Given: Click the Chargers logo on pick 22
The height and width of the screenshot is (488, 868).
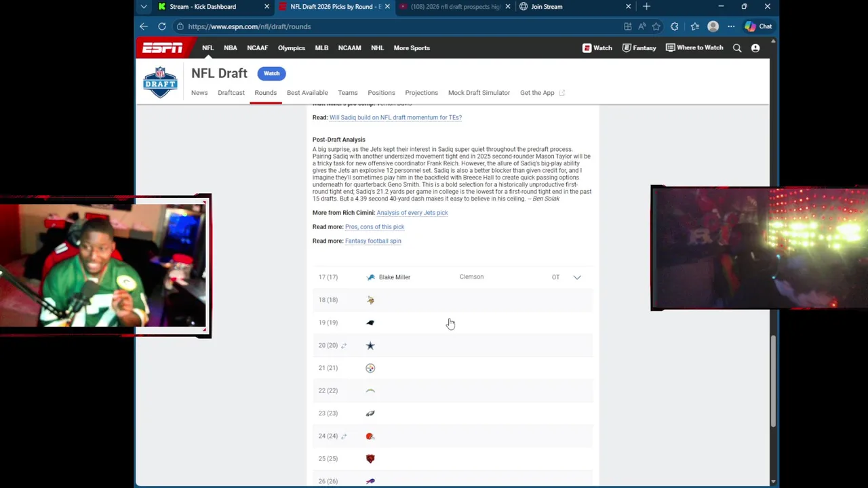Looking at the screenshot, I should [x=370, y=391].
